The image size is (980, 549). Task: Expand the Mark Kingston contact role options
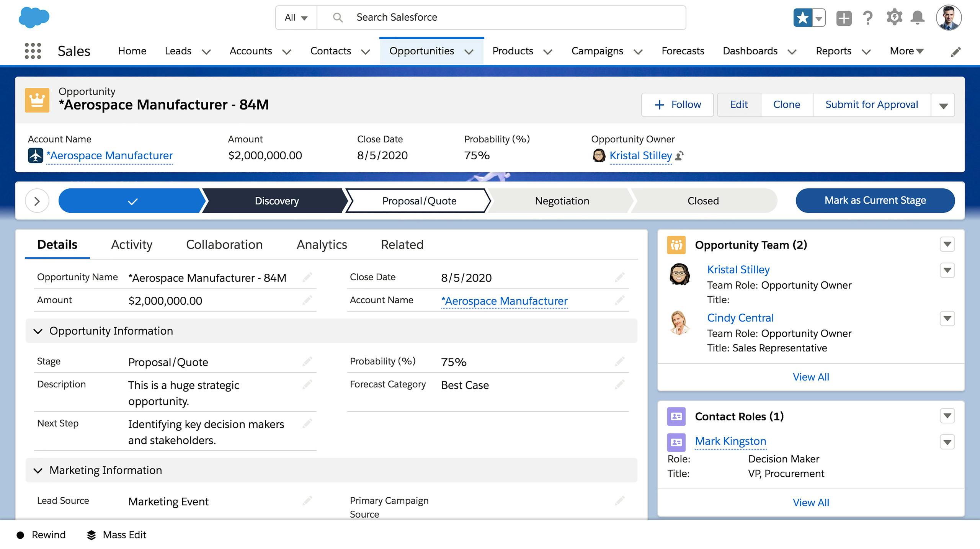pyautogui.click(x=948, y=441)
